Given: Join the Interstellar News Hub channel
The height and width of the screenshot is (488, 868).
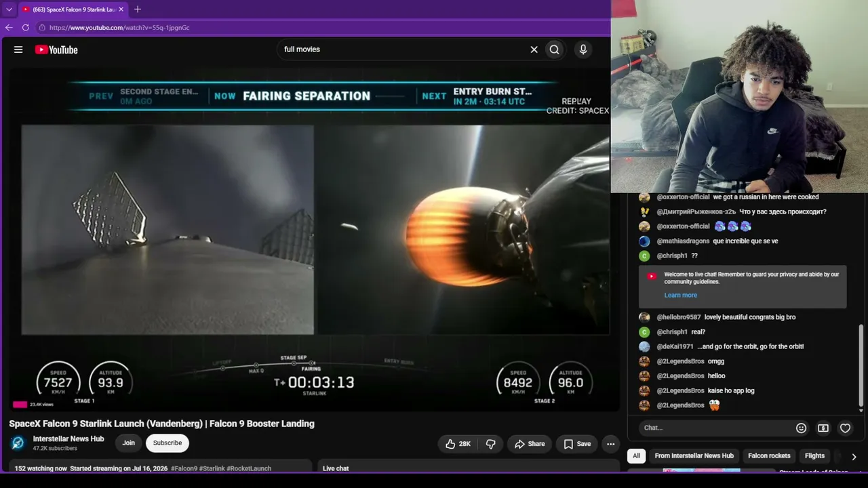Looking at the screenshot, I should 129,443.
